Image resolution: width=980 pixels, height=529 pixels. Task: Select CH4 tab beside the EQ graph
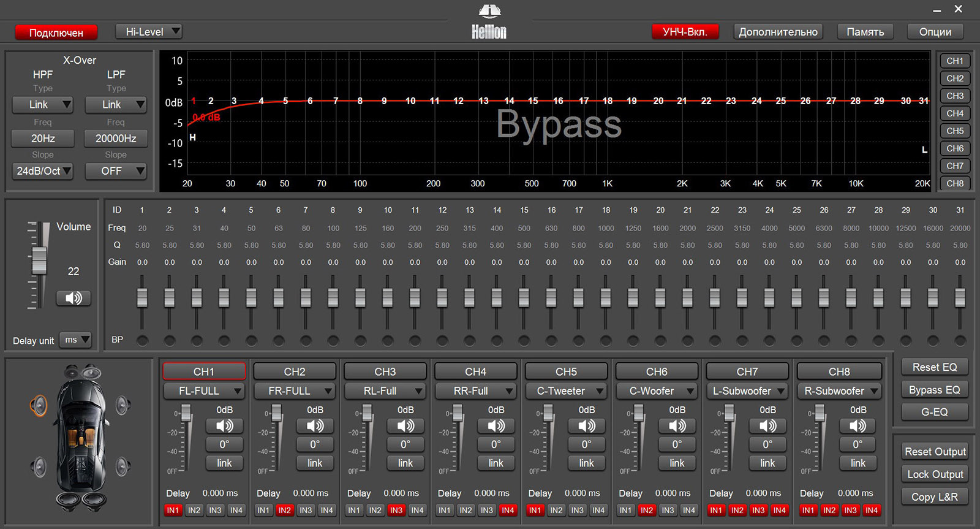point(955,113)
